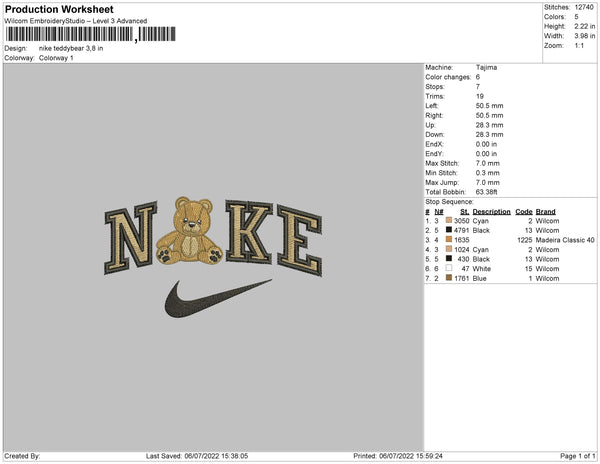This screenshot has height=464, width=600.
Task: Select the "Madeira Classic 40" brand cell
Action: click(565, 240)
